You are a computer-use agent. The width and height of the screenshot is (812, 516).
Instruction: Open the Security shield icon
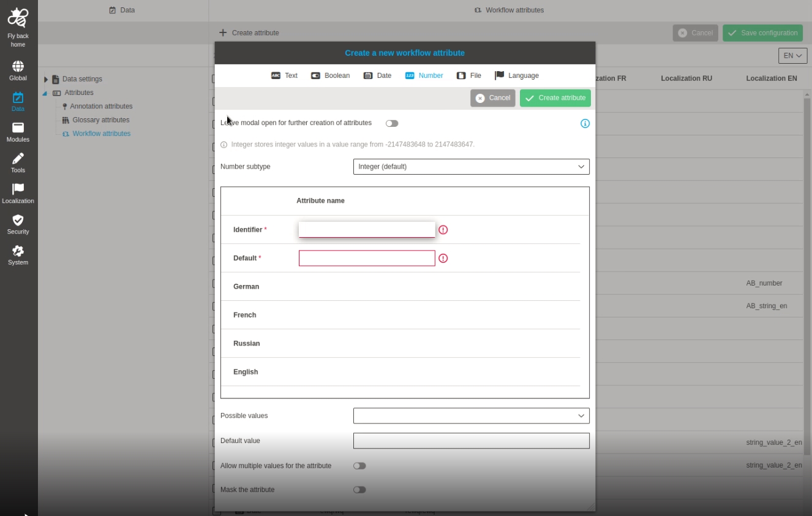point(18,220)
